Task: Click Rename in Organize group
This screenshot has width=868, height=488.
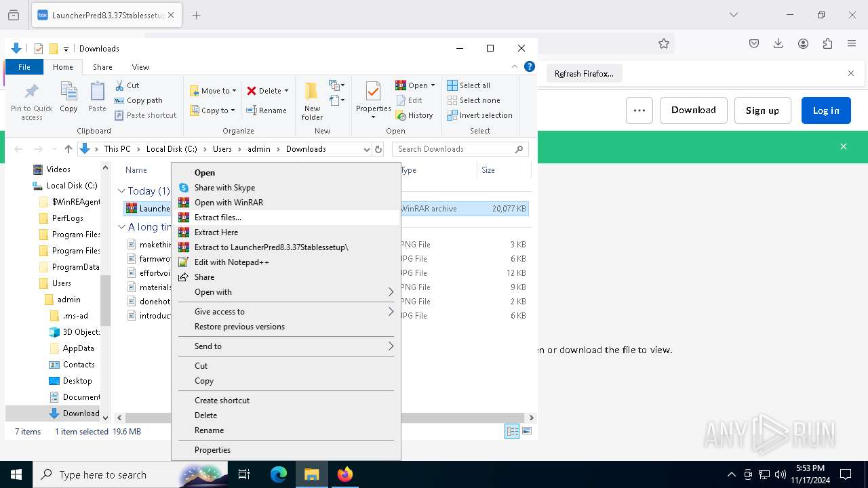Action: pos(267,110)
